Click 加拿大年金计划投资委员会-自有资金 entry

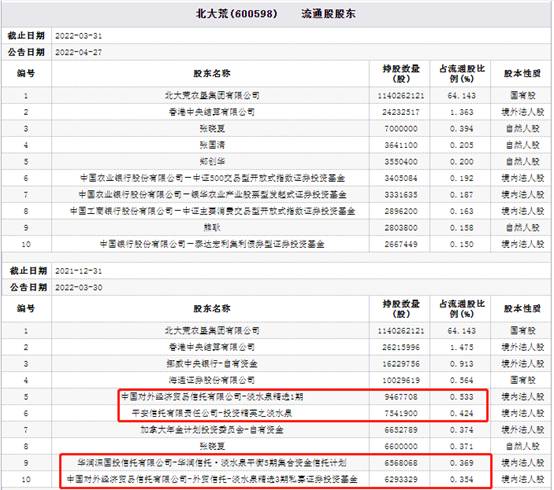tap(212, 430)
